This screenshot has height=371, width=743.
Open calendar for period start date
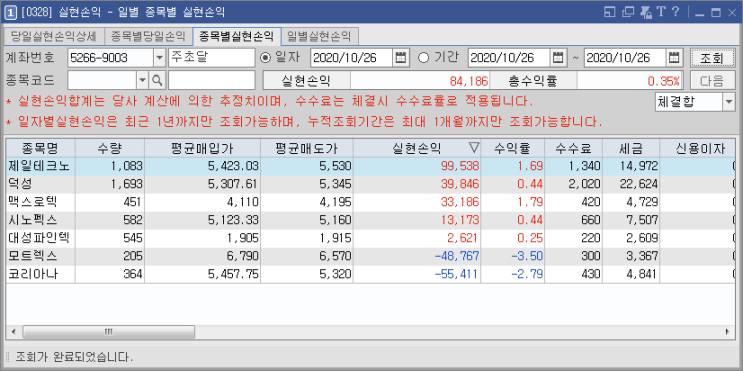558,58
